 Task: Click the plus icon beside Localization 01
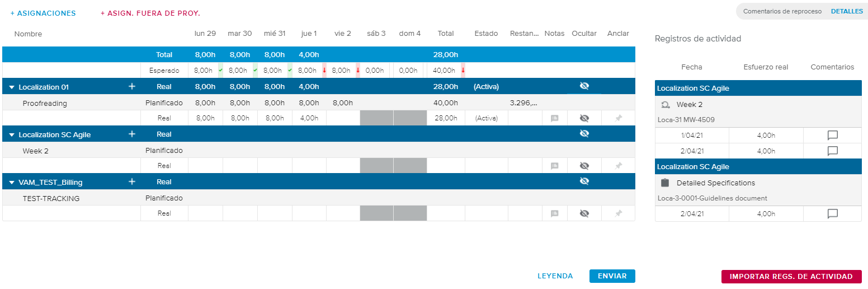click(132, 87)
